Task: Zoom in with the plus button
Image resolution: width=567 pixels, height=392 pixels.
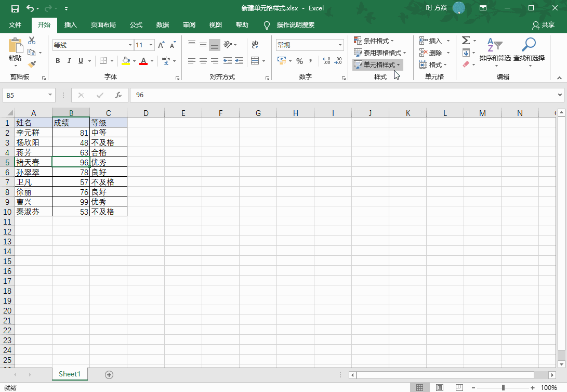Action: 532,388
